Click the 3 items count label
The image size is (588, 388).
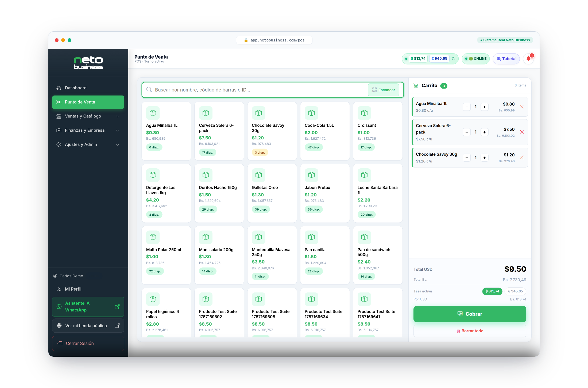coord(520,85)
